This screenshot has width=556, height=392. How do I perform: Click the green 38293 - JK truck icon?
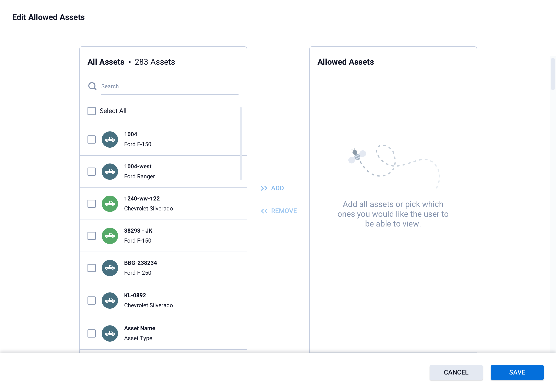[110, 236]
